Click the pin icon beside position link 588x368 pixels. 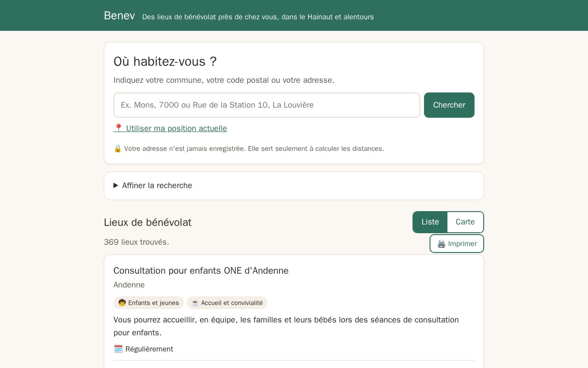(x=118, y=128)
